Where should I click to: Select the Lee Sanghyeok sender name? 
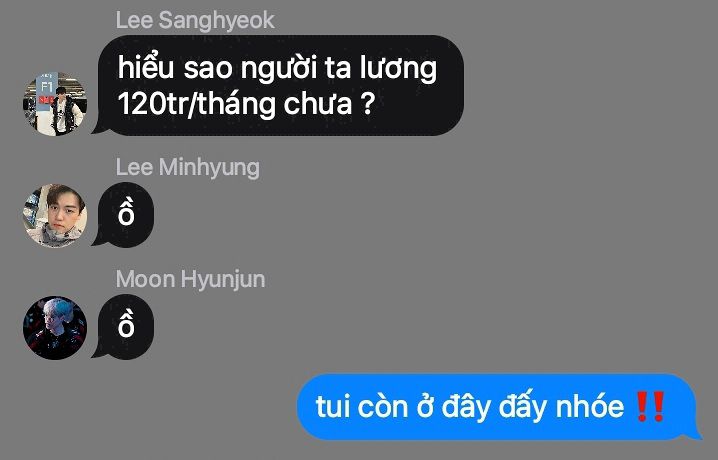pyautogui.click(x=195, y=21)
